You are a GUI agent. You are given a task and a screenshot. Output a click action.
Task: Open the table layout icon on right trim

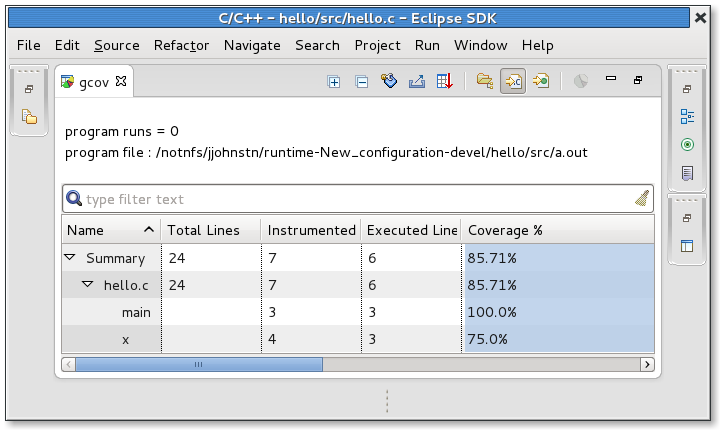point(687,246)
